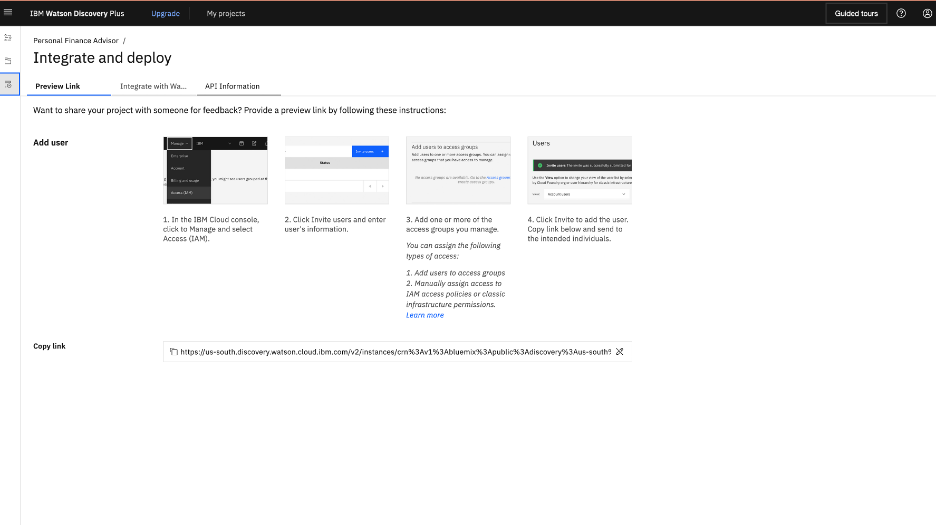
Task: Click the launch icon after the preview URL
Action: tap(620, 352)
